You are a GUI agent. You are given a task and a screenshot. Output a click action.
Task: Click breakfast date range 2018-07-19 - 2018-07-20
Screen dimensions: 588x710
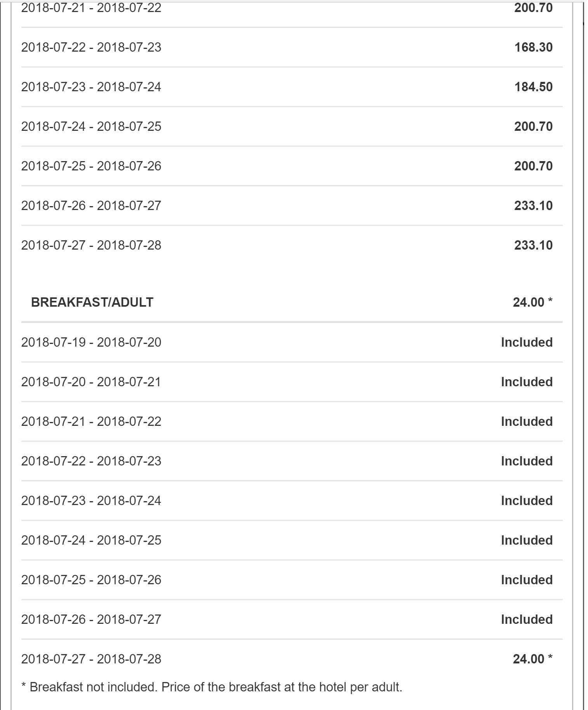tap(91, 342)
